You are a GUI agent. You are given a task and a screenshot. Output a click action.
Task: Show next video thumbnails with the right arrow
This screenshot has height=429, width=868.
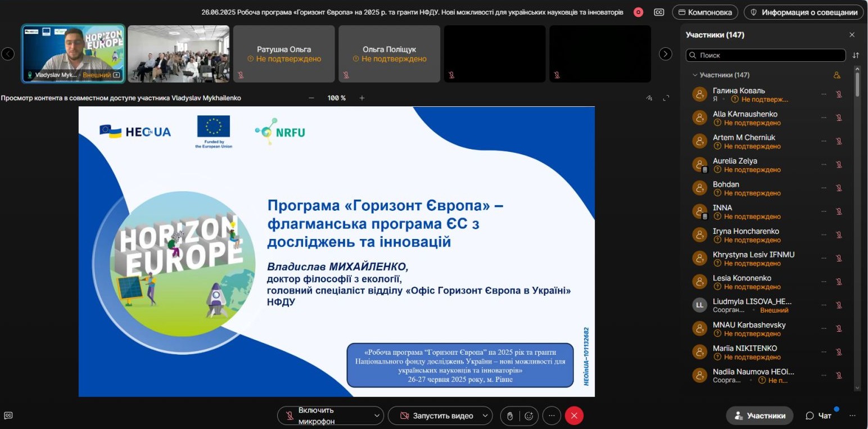coord(666,54)
